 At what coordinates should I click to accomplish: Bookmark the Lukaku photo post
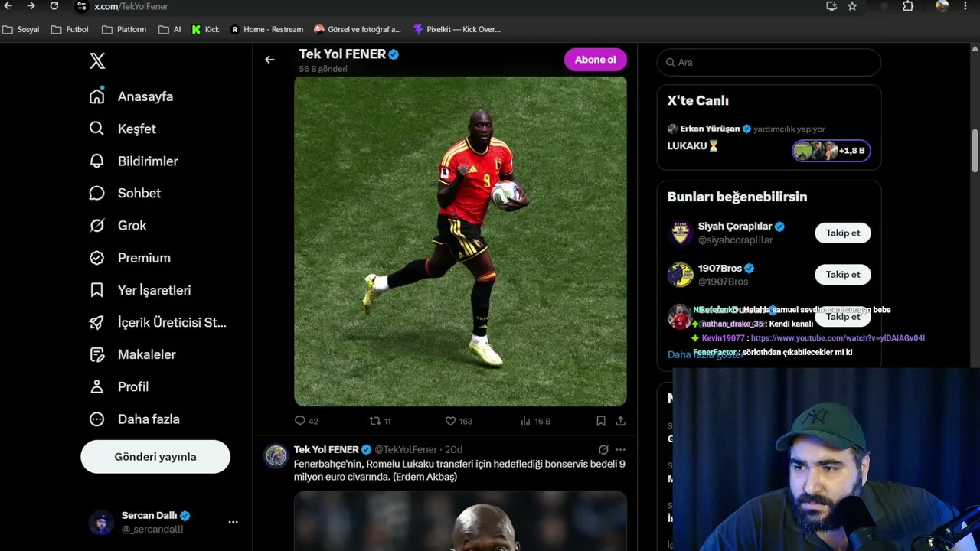(x=601, y=421)
